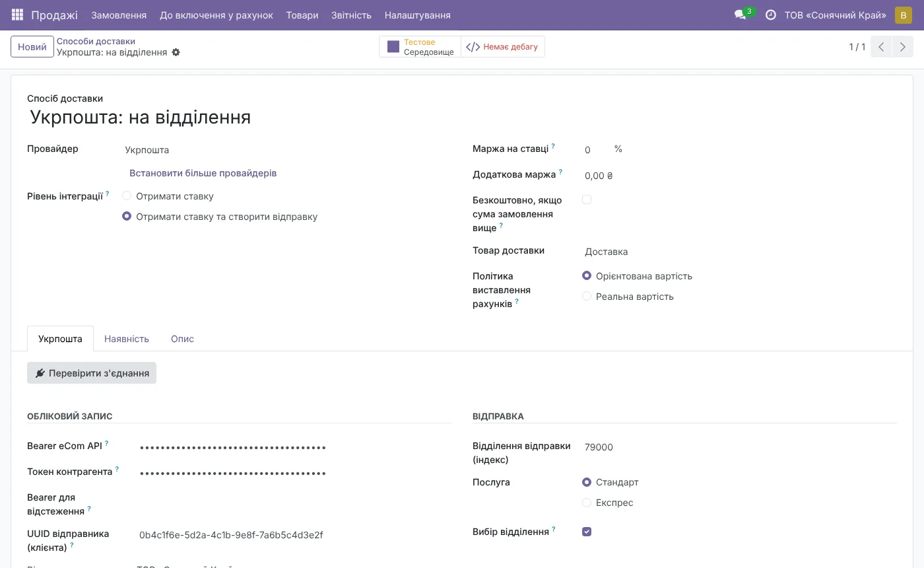924x568 pixels.
Task: Open the Звітність menu
Action: point(351,15)
